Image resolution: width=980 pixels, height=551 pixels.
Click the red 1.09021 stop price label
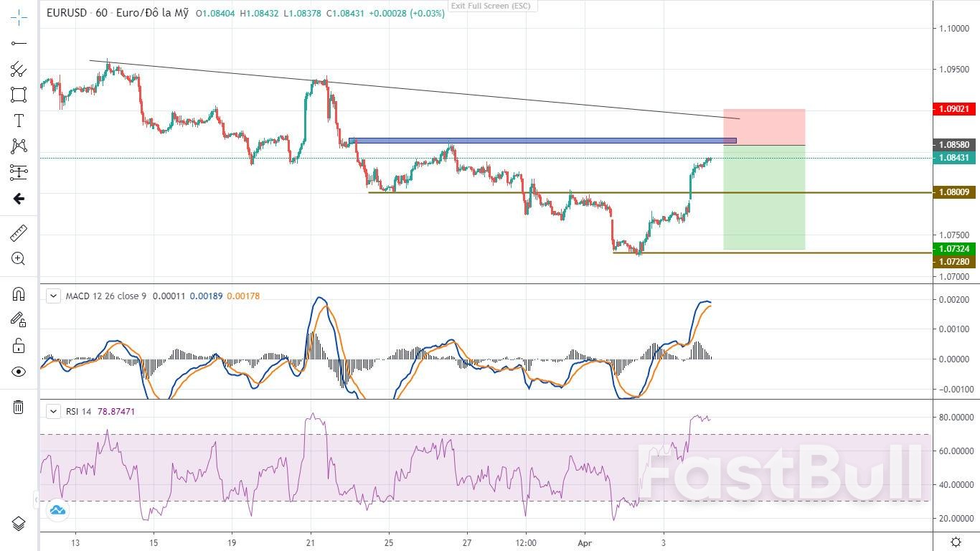click(x=953, y=109)
